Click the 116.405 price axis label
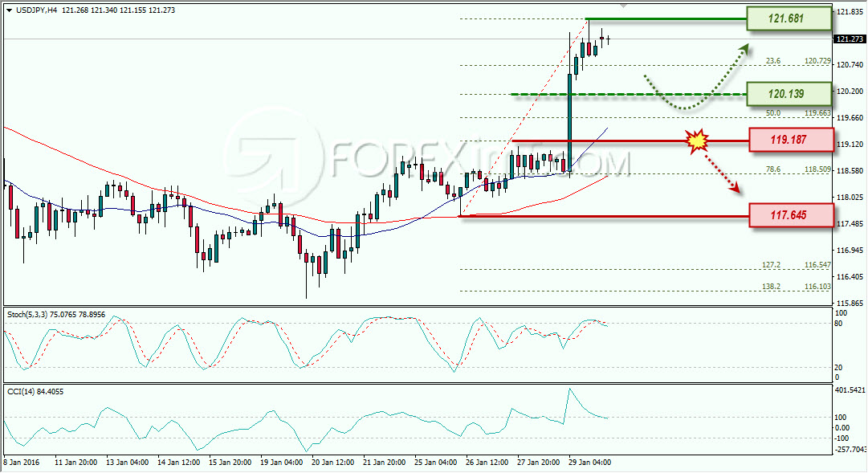The height and width of the screenshot is (473, 868). click(x=850, y=277)
